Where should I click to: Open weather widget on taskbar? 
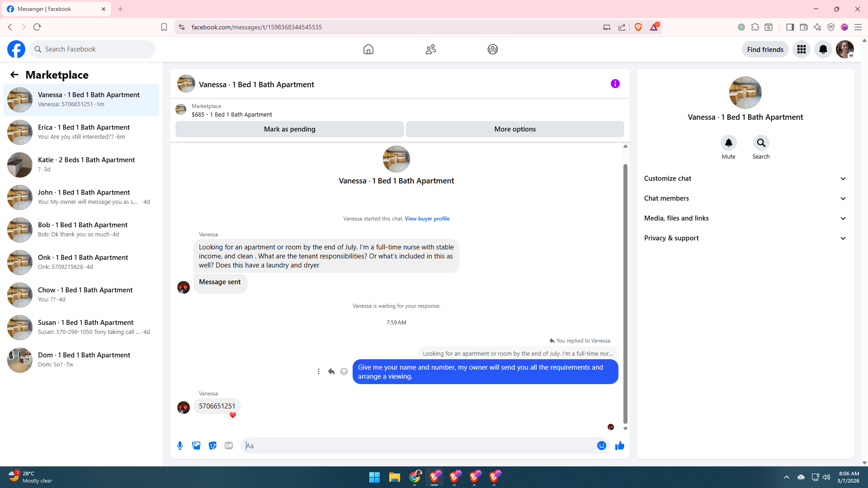click(x=30, y=477)
